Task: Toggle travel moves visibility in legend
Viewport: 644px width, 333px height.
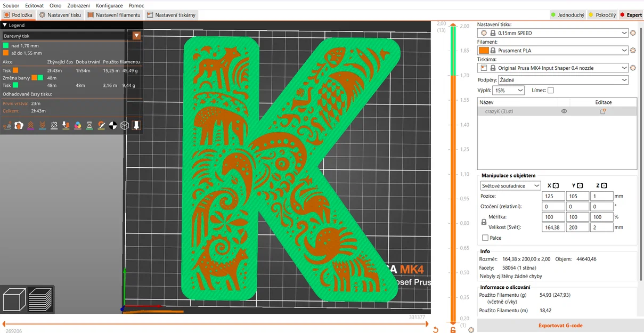Action: (7, 125)
